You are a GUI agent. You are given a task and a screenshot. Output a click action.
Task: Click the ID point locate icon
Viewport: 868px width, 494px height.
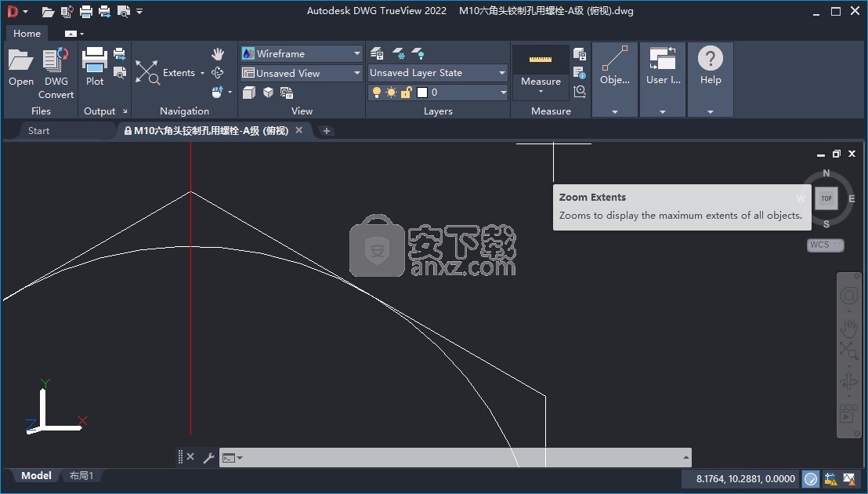tap(580, 92)
